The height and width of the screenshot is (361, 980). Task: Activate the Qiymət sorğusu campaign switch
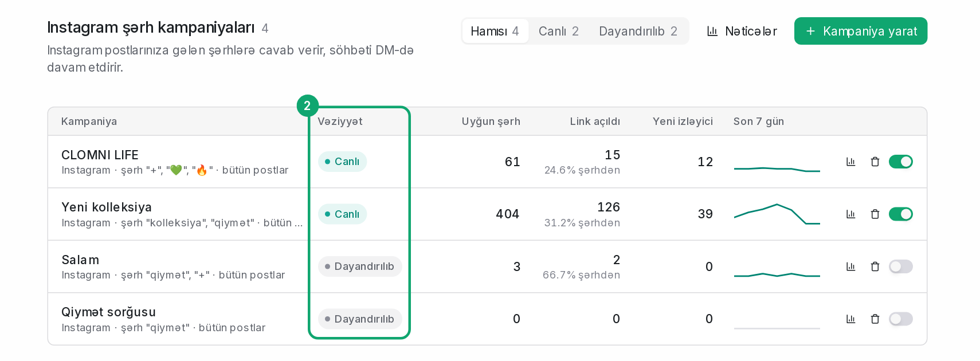pyautogui.click(x=900, y=319)
